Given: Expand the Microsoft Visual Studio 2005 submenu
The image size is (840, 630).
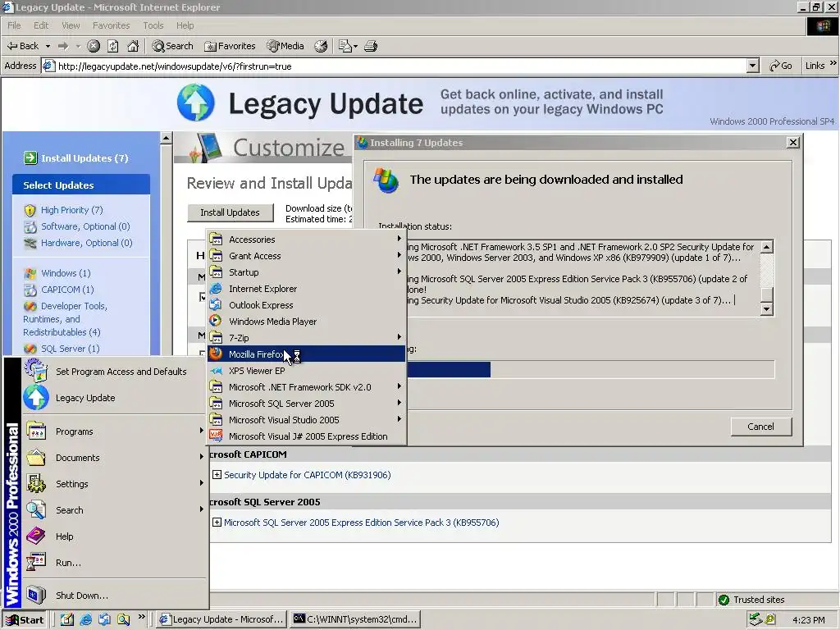Looking at the screenshot, I should 307,419.
